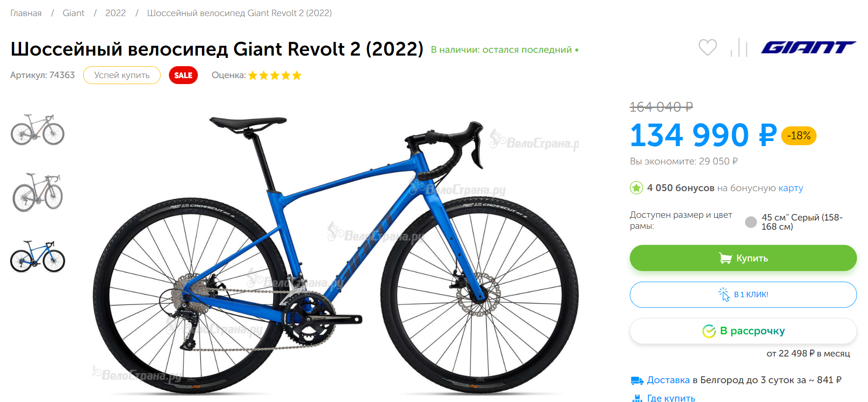Click the store icon beside Где купить
The height and width of the screenshot is (402, 868).
pos(637,398)
